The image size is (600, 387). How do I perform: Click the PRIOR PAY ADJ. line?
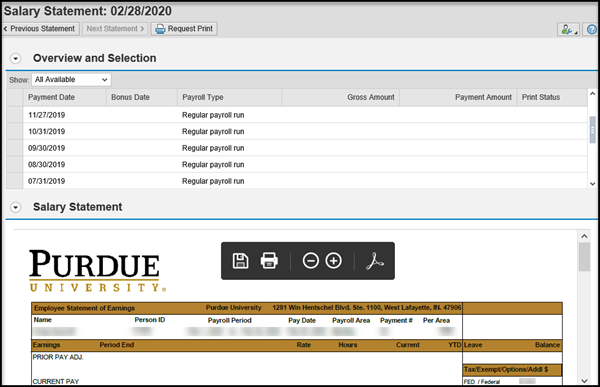click(58, 357)
